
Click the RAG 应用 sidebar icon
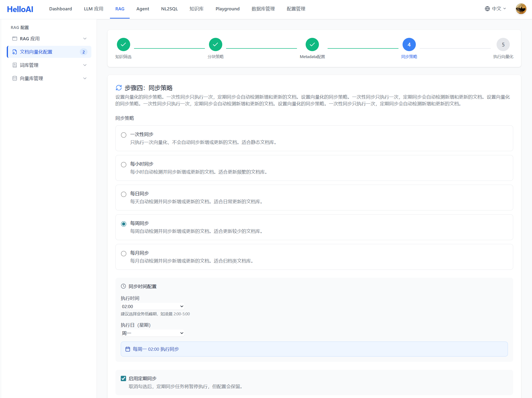(15, 39)
